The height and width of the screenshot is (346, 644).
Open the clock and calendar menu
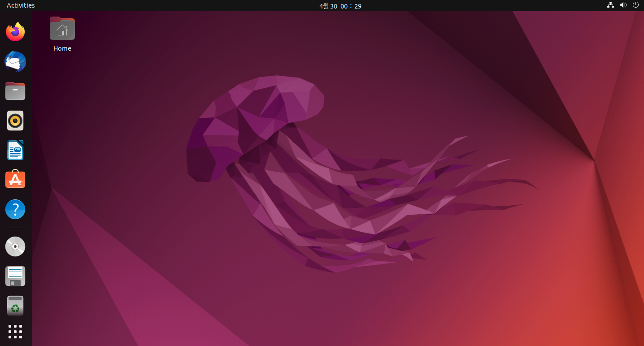(x=340, y=6)
